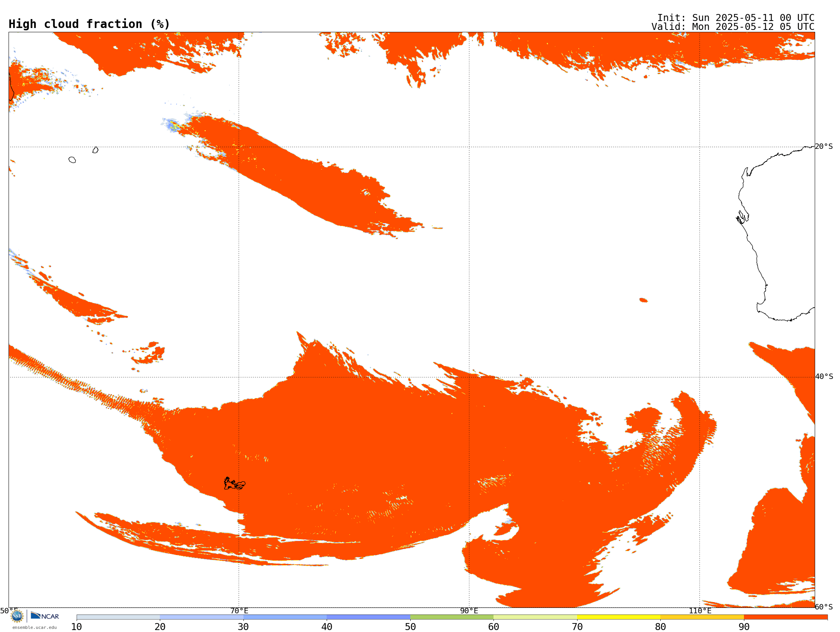Click the colorbar tick label 90
The width and height of the screenshot is (840, 632).
744,627
